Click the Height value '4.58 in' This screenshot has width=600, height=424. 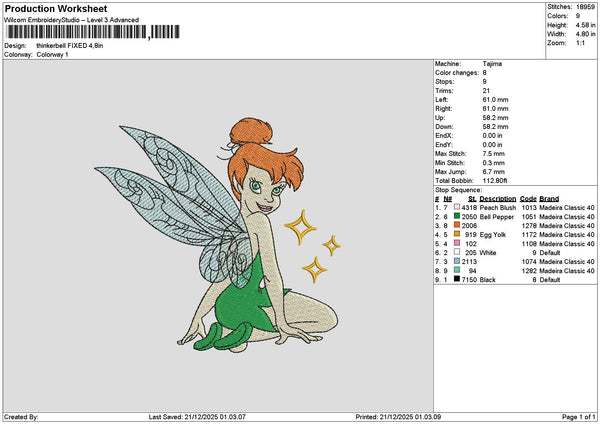pos(585,25)
